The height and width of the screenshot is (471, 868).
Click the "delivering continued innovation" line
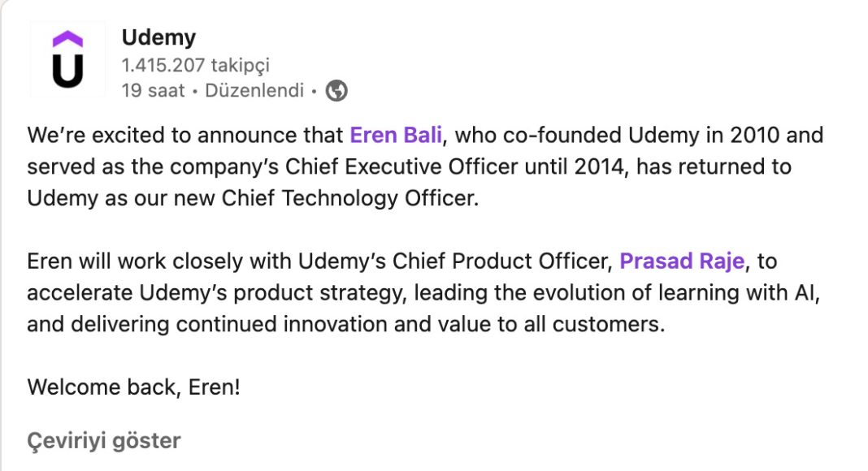point(346,324)
